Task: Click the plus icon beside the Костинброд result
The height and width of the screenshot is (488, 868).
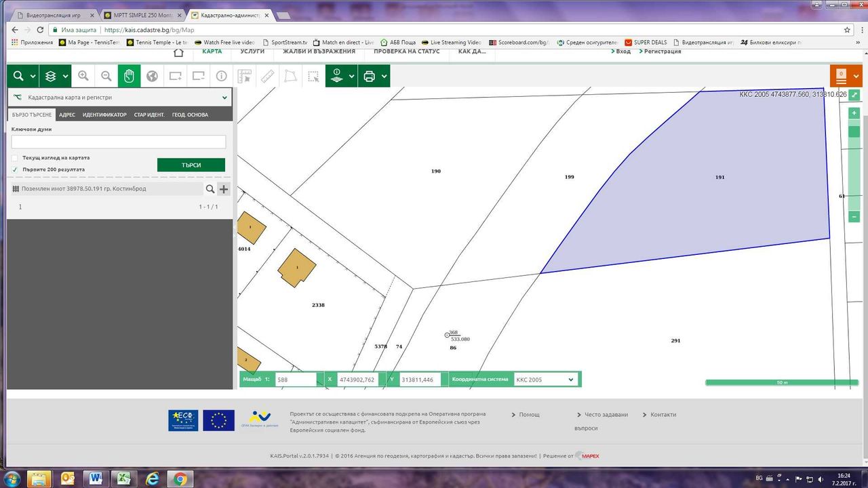Action: 224,189
